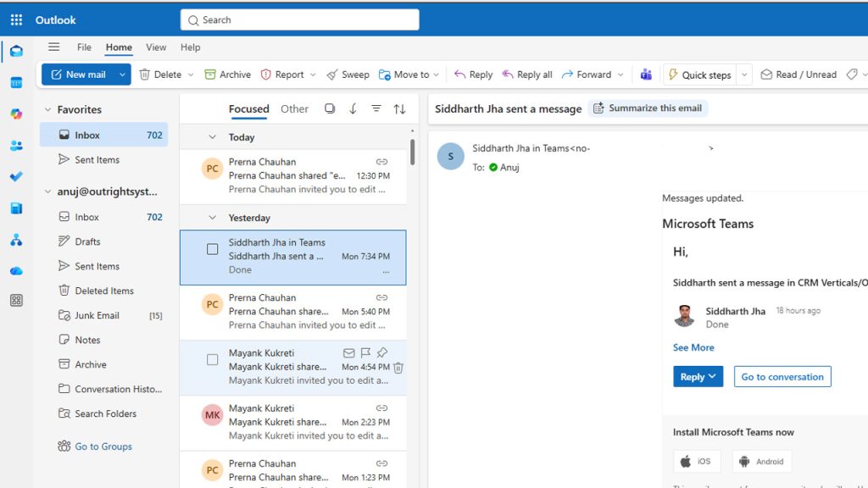Open tag categorize icon in toolbar
Viewport: 868px width, 488px height.
[853, 75]
